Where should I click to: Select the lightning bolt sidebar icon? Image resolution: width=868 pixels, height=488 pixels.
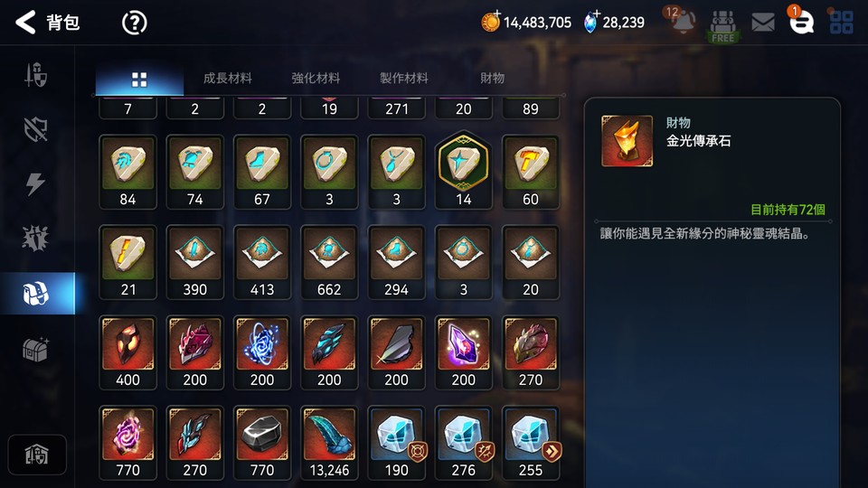pyautogui.click(x=35, y=184)
